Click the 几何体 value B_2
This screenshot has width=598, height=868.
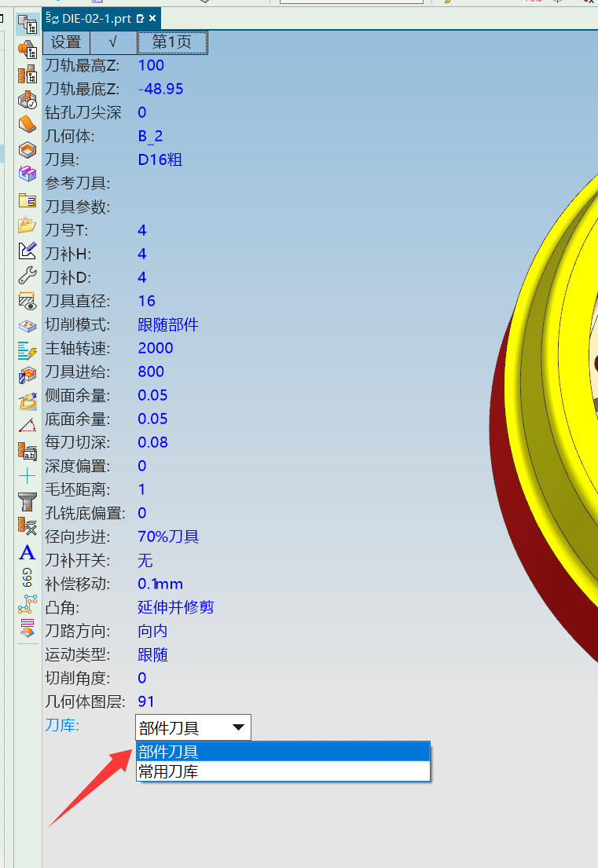150,136
